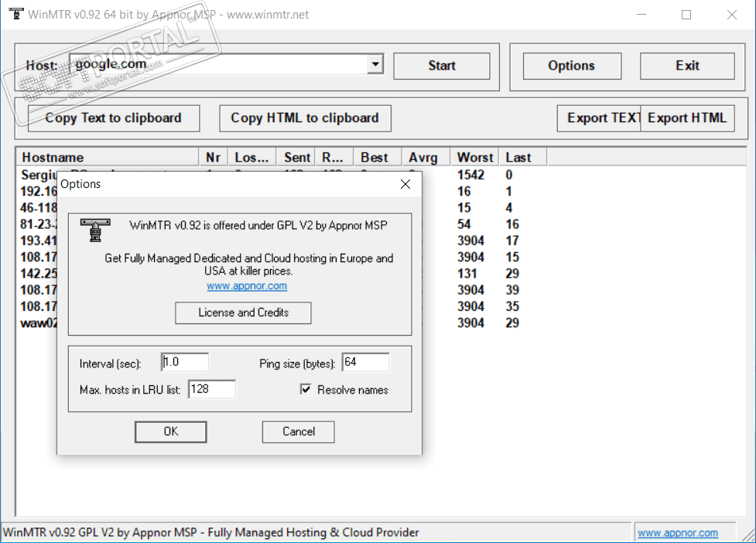Click the status bar text WinMTR v0.92 GPL V2
Viewport: 756px width, 543px height.
click(x=210, y=532)
